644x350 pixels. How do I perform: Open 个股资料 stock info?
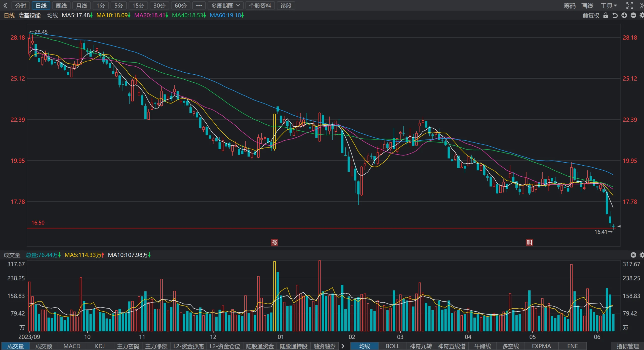[260, 6]
